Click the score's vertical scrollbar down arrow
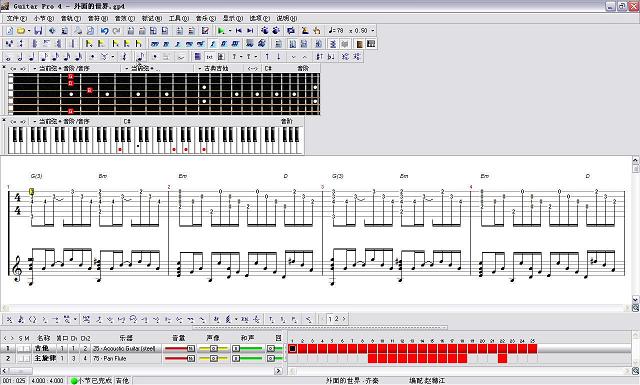640x385 pixels. point(636,300)
